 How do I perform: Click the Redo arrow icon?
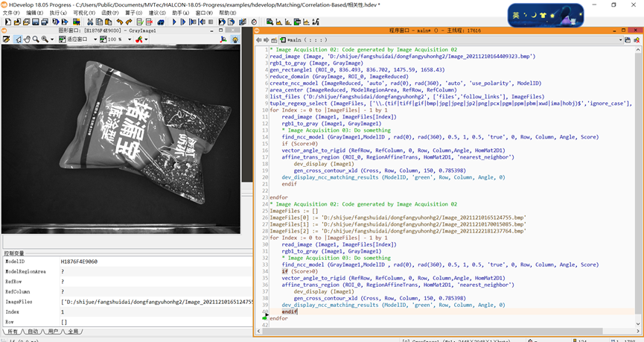click(x=129, y=22)
